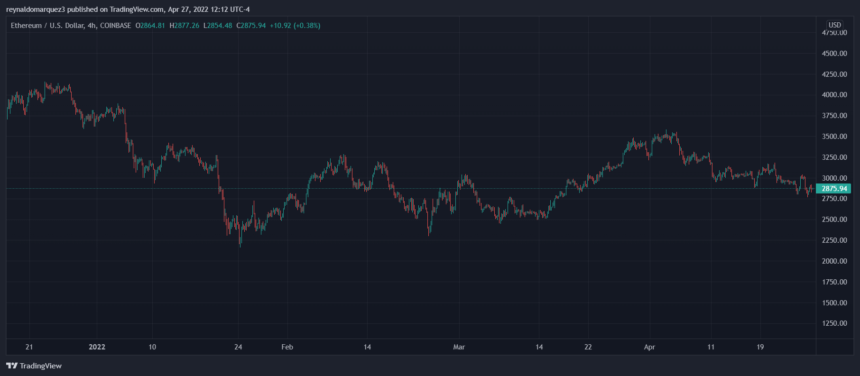Click the Apr label on time axis
The width and height of the screenshot is (860, 376).
click(649, 347)
